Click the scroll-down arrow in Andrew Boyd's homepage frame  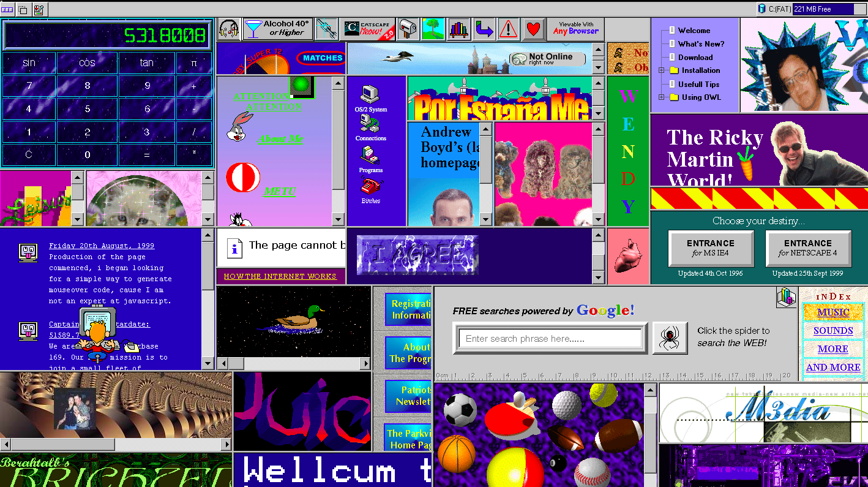tap(485, 220)
